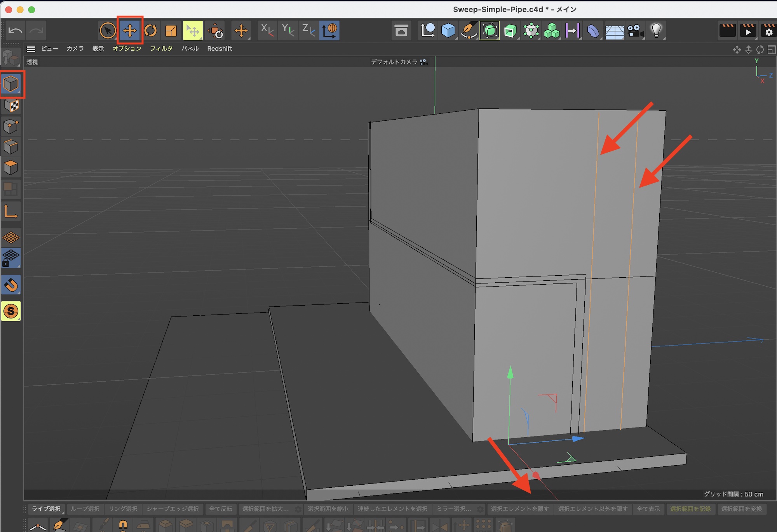Add a Cube primitive object

pyautogui.click(x=448, y=30)
